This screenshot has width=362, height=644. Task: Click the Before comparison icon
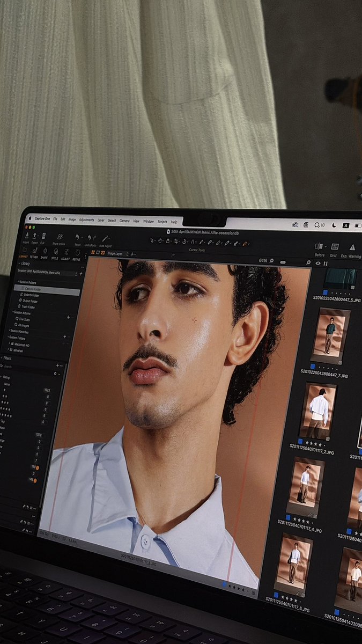(320, 246)
